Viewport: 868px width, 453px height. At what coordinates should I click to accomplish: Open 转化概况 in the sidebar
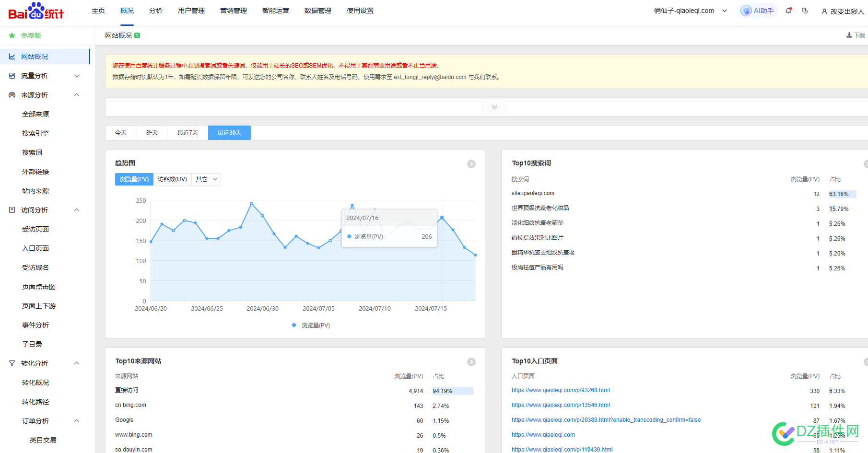coord(35,383)
